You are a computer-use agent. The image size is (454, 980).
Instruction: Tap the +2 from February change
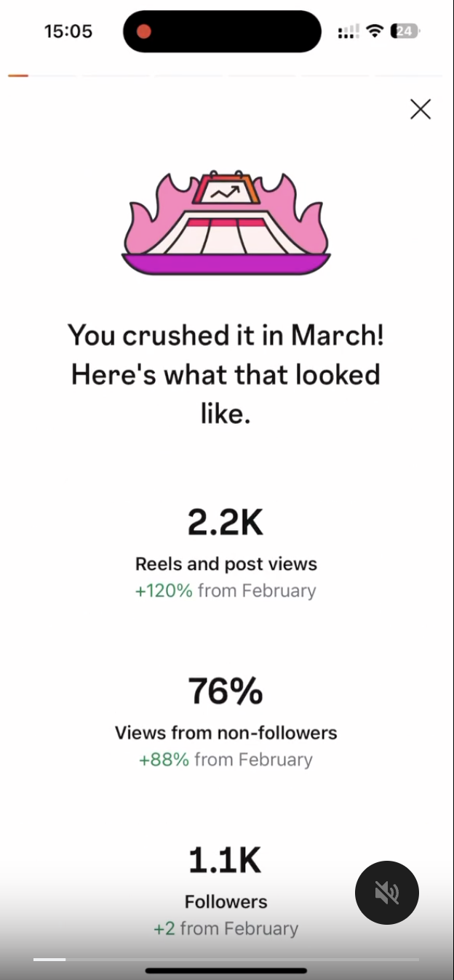(x=226, y=928)
